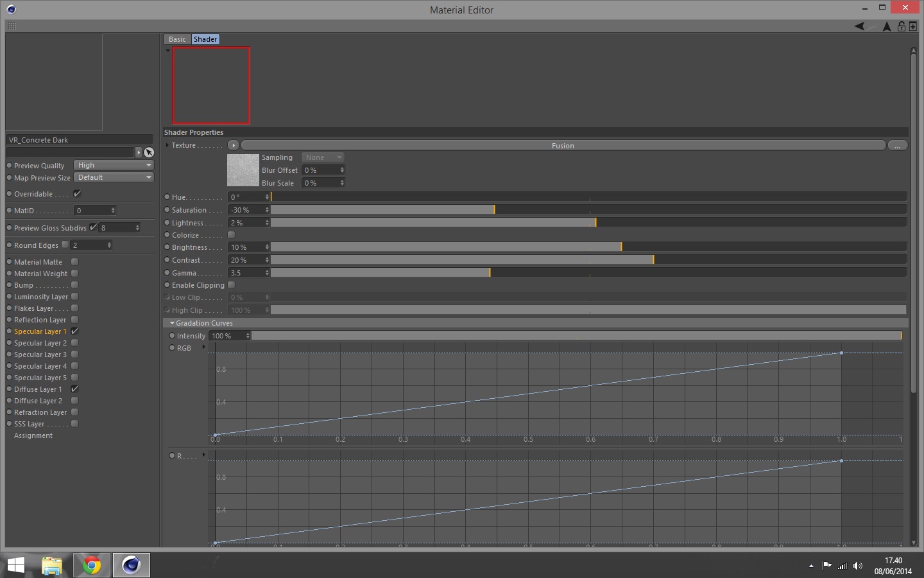The width and height of the screenshot is (924, 578).
Task: Click the Saturation slider bar
Action: [x=588, y=210]
